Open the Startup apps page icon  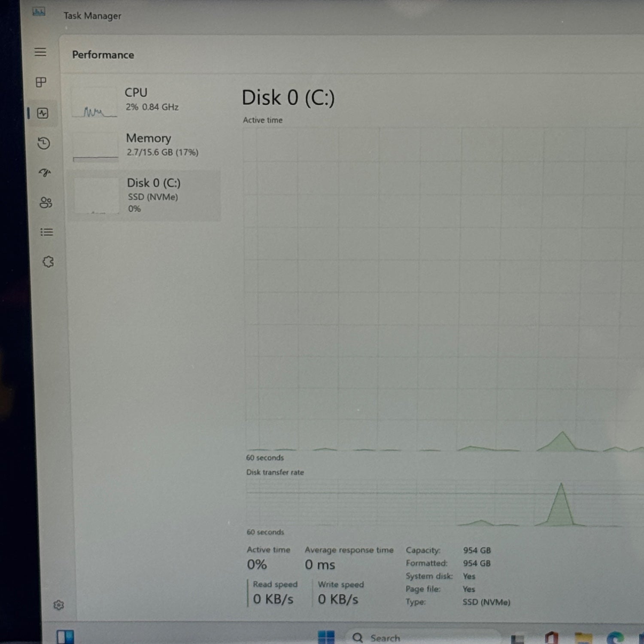click(x=45, y=173)
